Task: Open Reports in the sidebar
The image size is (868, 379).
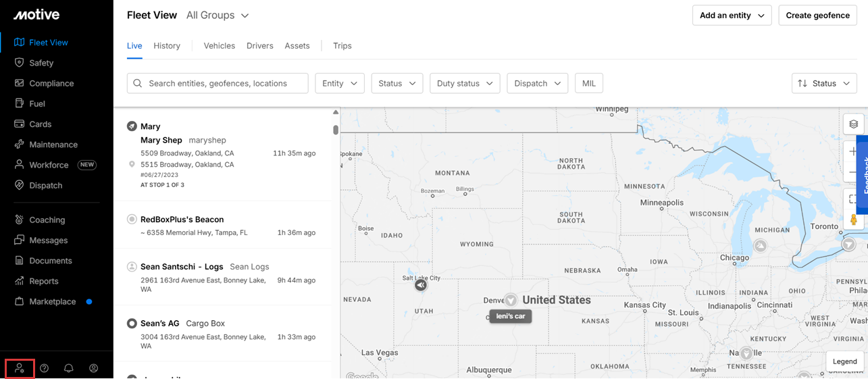Action: [44, 281]
